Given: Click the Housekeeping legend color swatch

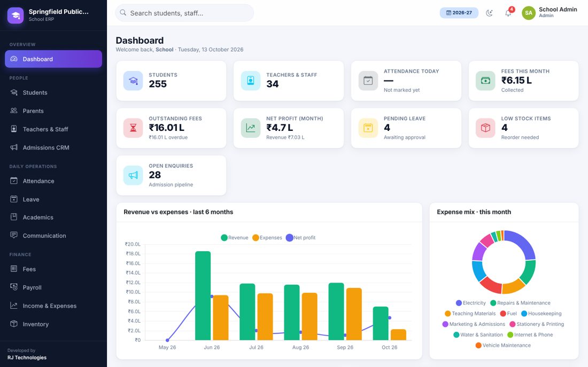Looking at the screenshot, I should coord(524,314).
